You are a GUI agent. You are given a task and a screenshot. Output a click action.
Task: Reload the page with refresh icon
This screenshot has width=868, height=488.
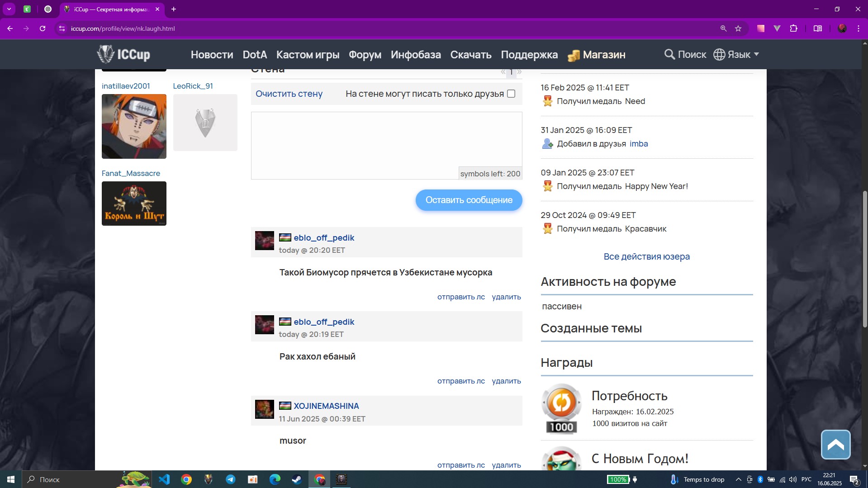43,28
